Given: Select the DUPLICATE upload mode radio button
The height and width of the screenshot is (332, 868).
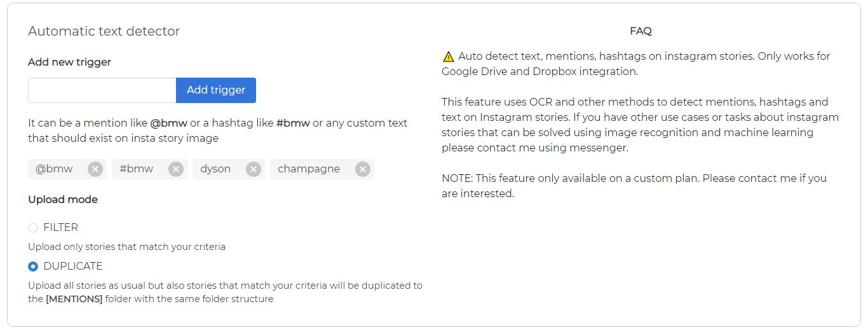Looking at the screenshot, I should [33, 266].
